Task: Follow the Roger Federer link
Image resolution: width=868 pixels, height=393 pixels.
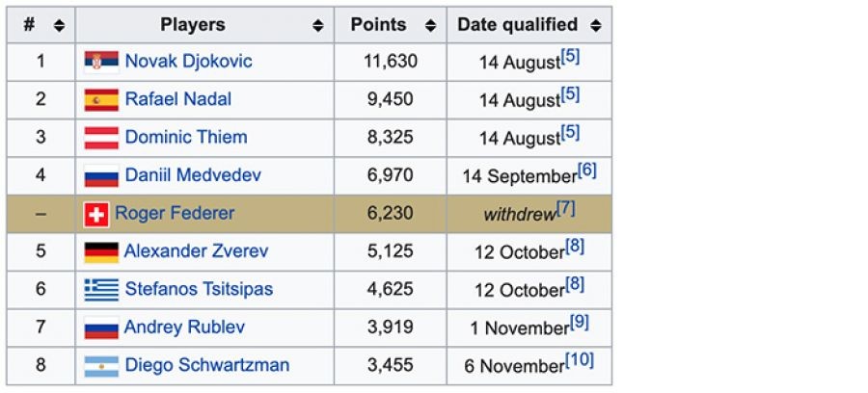Action: coord(175,214)
